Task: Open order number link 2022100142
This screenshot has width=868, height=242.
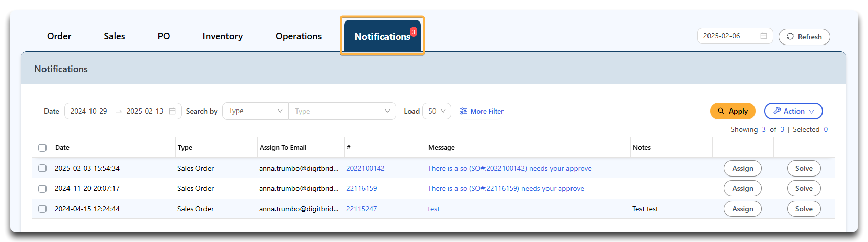Action: [x=366, y=168]
